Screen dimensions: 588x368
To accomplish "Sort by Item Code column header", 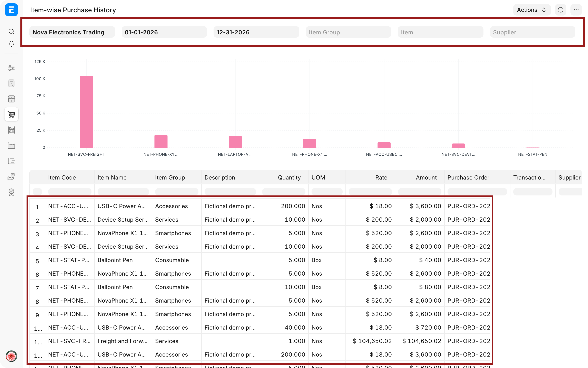I will [x=70, y=177].
